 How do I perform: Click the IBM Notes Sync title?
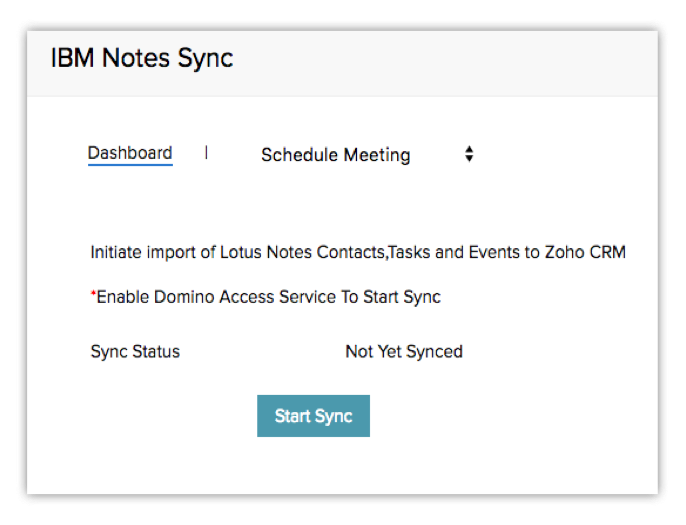click(x=141, y=58)
